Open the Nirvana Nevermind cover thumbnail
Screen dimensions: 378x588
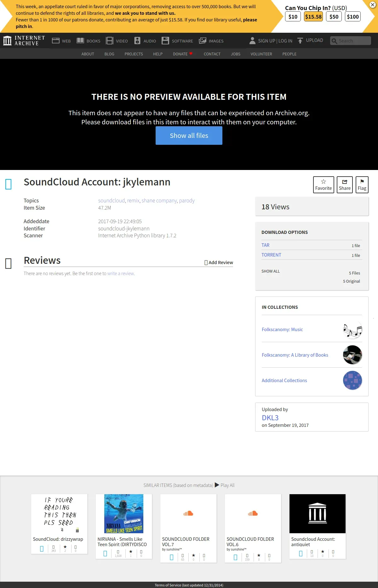124,514
